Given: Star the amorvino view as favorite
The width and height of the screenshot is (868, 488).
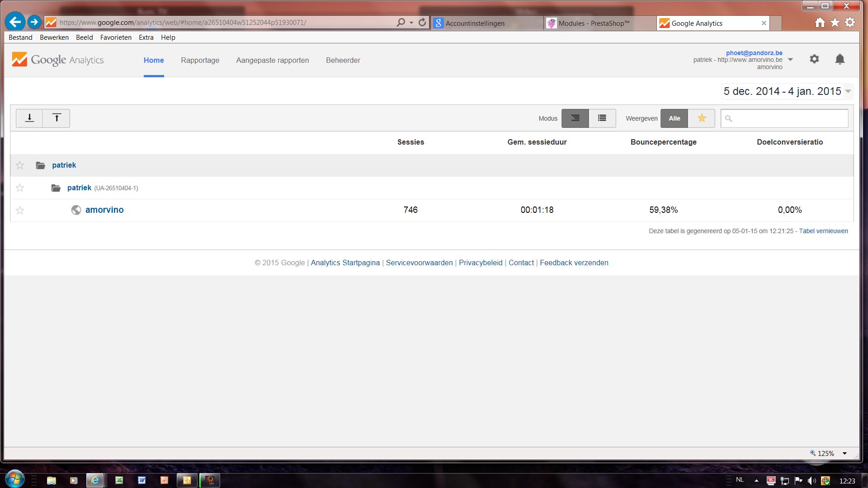Looking at the screenshot, I should coord(20,210).
